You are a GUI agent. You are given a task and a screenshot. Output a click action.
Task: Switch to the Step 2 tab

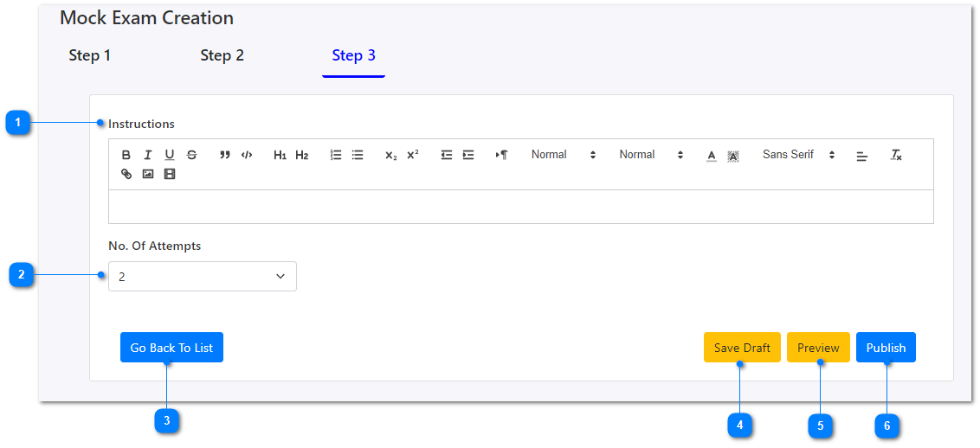222,55
